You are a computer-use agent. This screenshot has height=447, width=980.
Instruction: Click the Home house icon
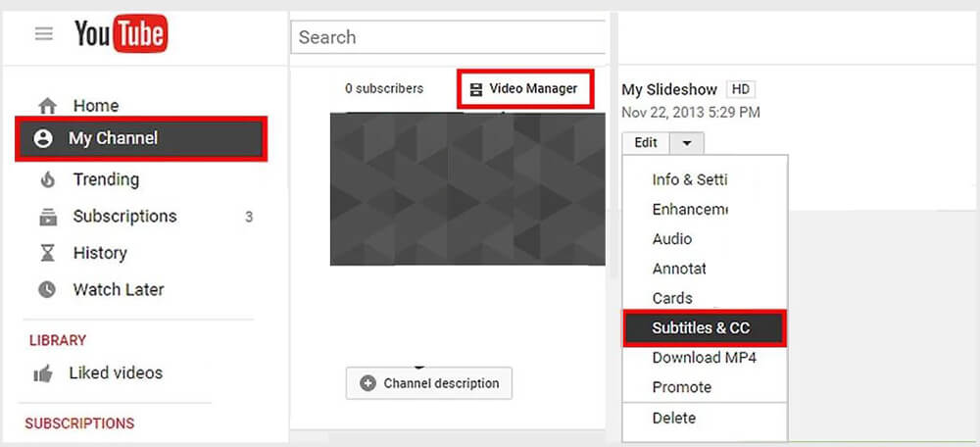tap(47, 106)
